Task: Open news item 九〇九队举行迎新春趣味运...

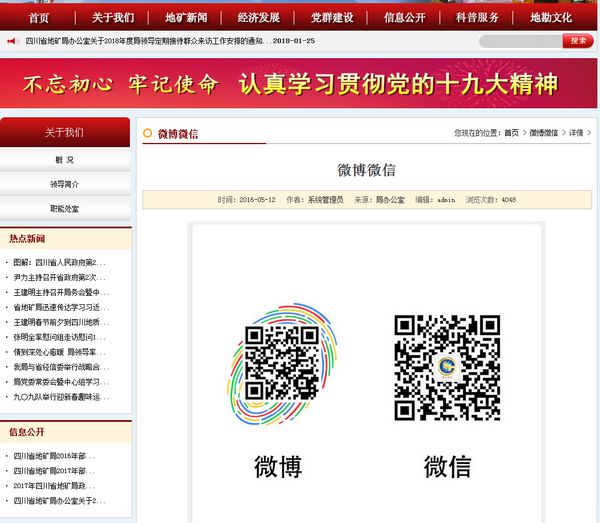Action: (61, 397)
